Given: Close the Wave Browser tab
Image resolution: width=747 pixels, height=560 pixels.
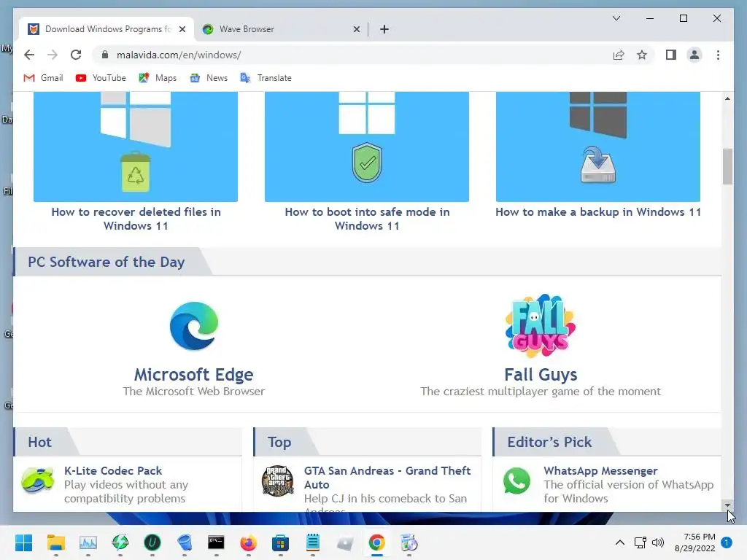Looking at the screenshot, I should (x=356, y=29).
